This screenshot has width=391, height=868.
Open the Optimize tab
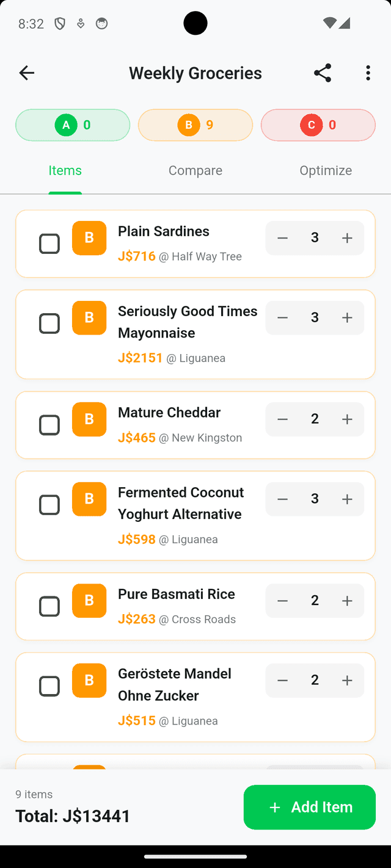(x=326, y=171)
